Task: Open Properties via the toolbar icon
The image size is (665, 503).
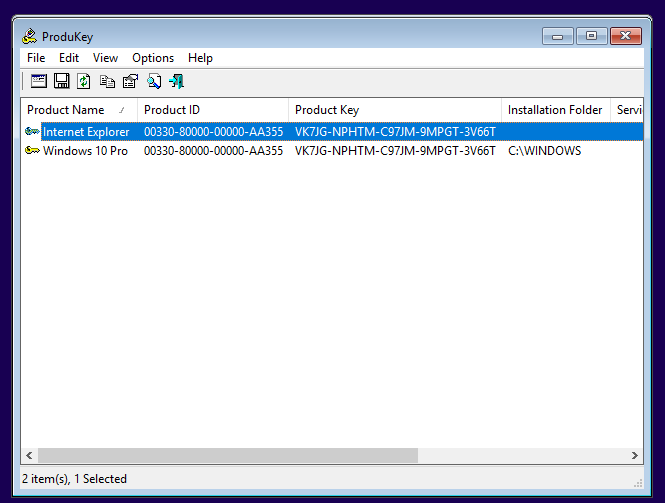Action: click(130, 81)
